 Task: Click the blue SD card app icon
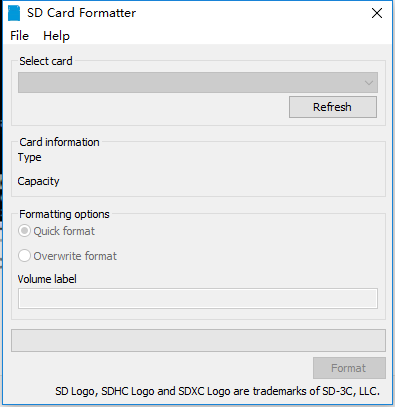14,13
